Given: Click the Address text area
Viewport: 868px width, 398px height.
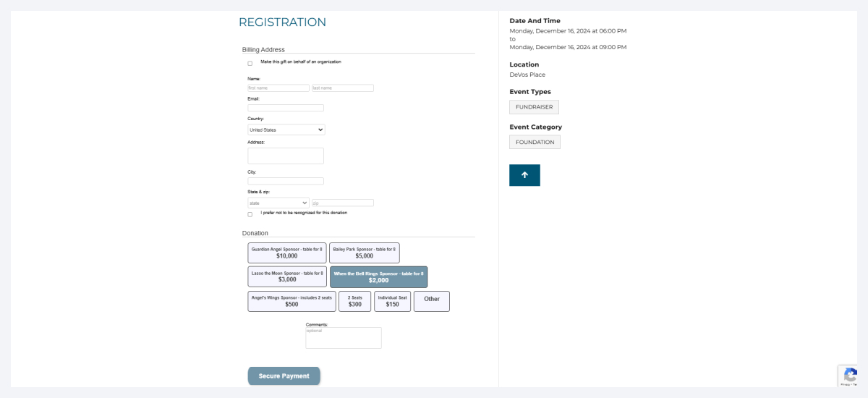Looking at the screenshot, I should (x=286, y=156).
